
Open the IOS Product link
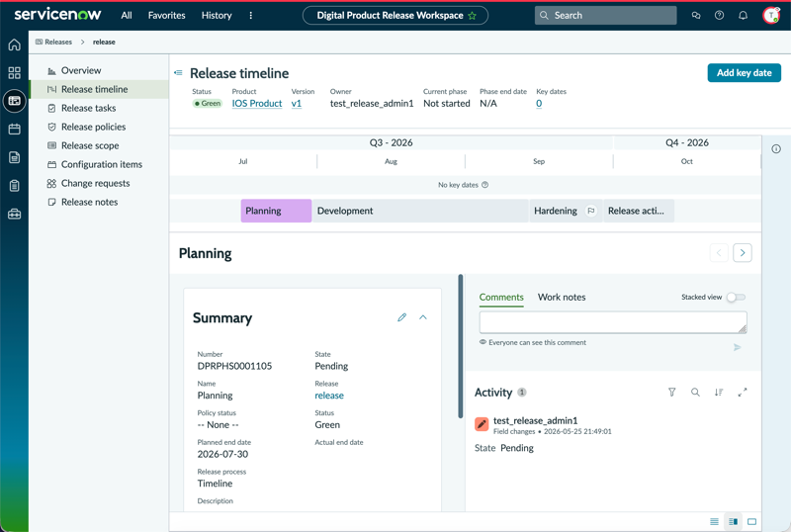[257, 104]
